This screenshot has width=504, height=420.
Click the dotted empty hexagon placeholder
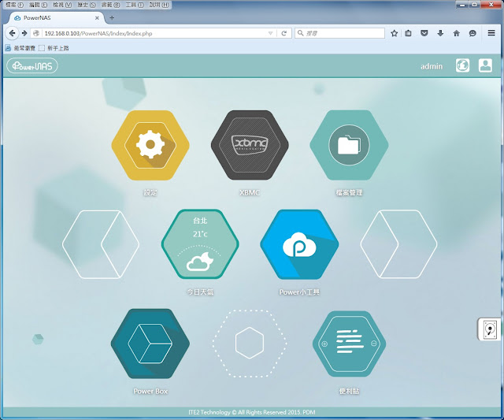pos(250,344)
